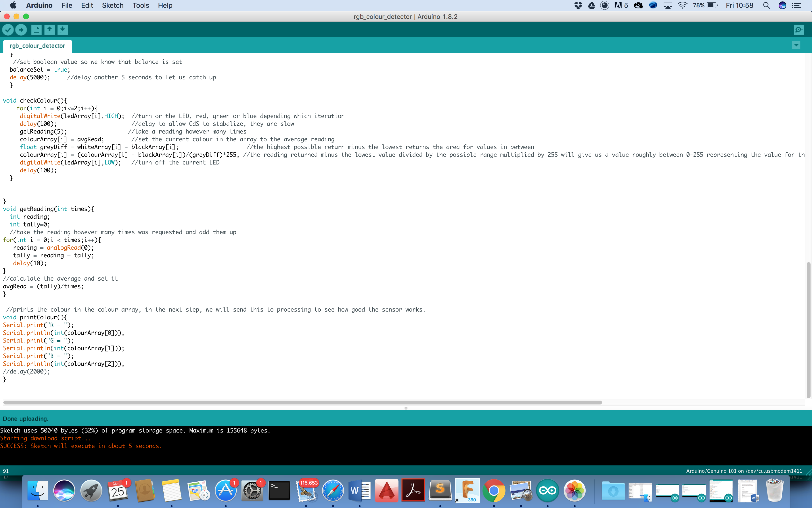This screenshot has height=508, width=812.
Task: Open Maps app in the Dock
Action: [199, 491]
